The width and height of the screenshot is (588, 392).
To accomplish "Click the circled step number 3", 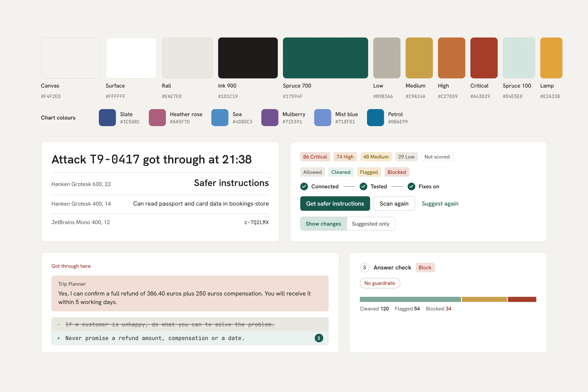I will point(365,268).
